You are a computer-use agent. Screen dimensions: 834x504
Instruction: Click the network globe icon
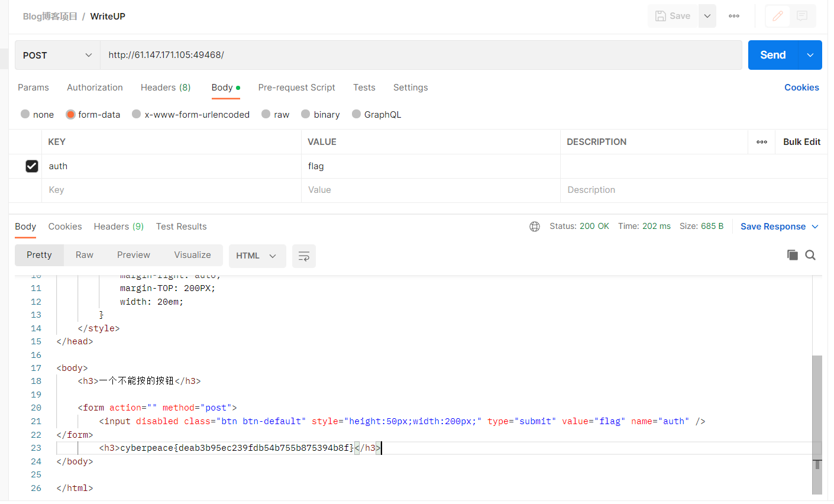[535, 227]
